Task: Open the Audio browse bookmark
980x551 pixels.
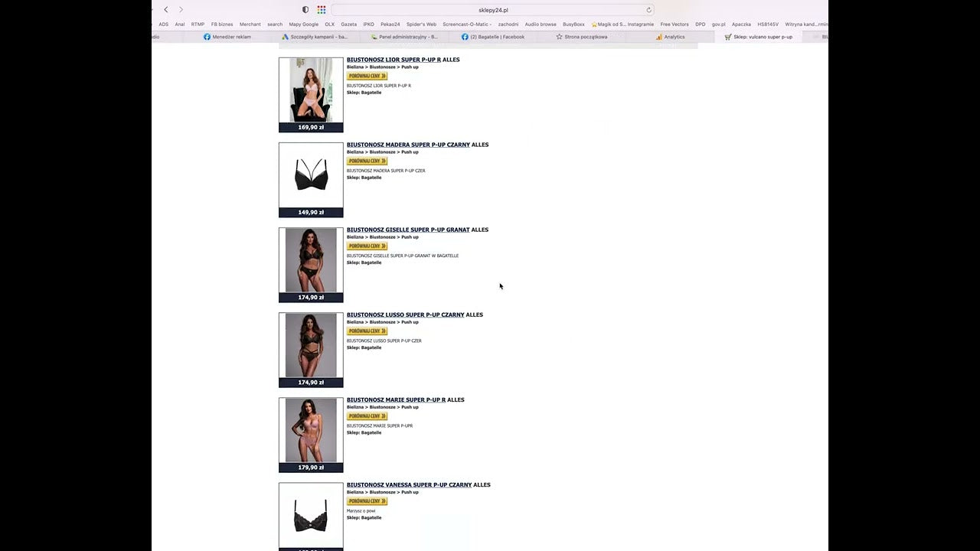Action: coord(541,24)
